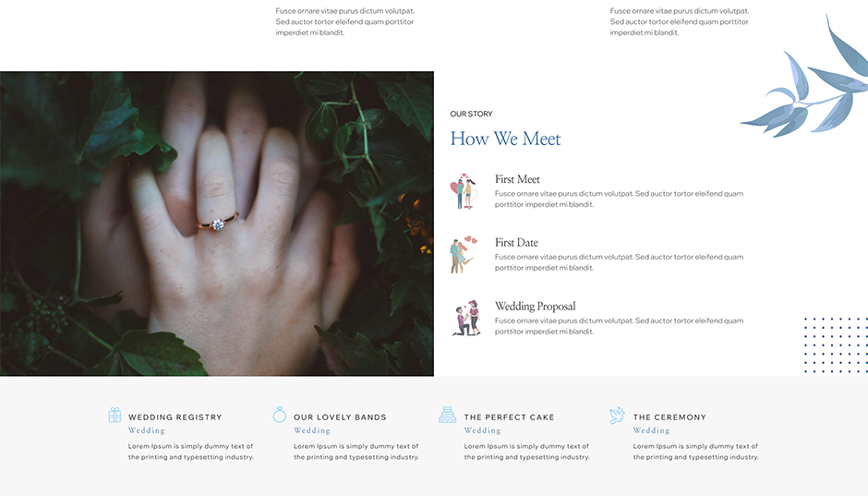The image size is (868, 496).
Task: Select the First Meet couple illustration
Action: click(x=464, y=191)
